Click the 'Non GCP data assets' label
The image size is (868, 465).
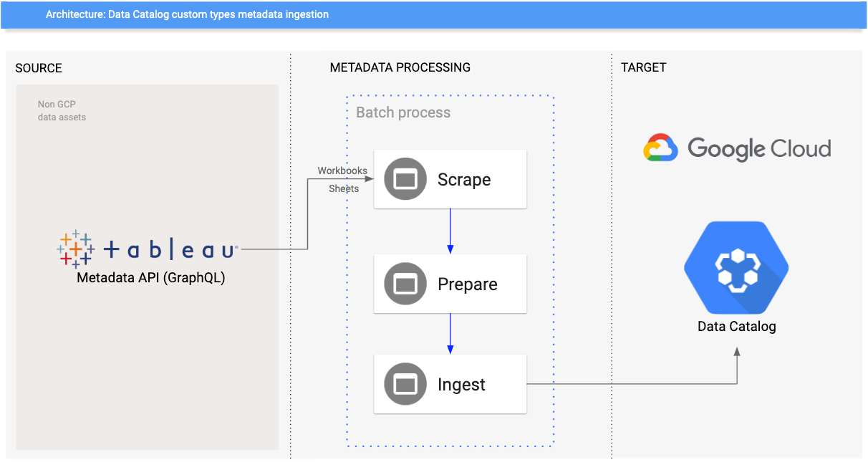(x=62, y=111)
